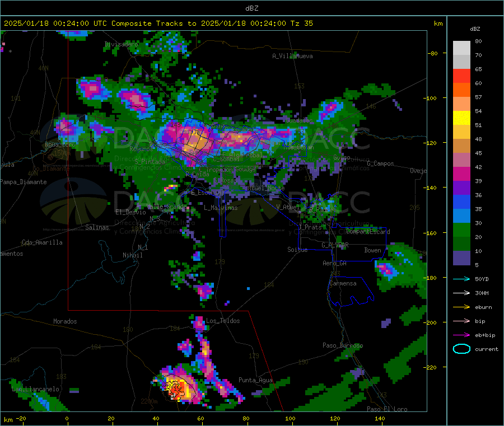This screenshot has height=426, width=504.
Task: Click the 'Tz 35' text in the header
Action: pyautogui.click(x=301, y=24)
